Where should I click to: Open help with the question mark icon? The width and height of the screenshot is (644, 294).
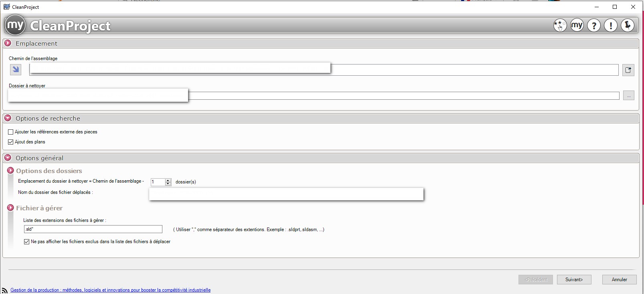click(x=594, y=26)
